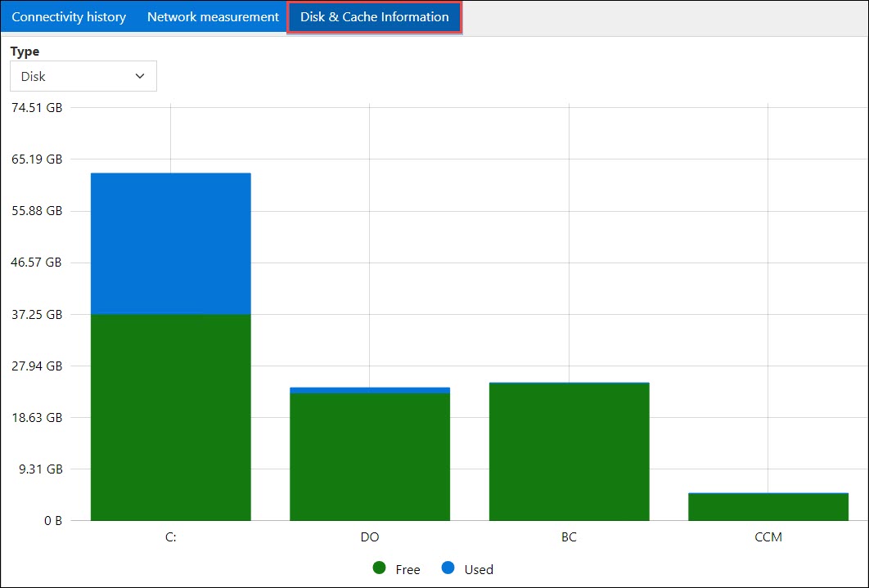Click the DO axis label

[x=370, y=537]
